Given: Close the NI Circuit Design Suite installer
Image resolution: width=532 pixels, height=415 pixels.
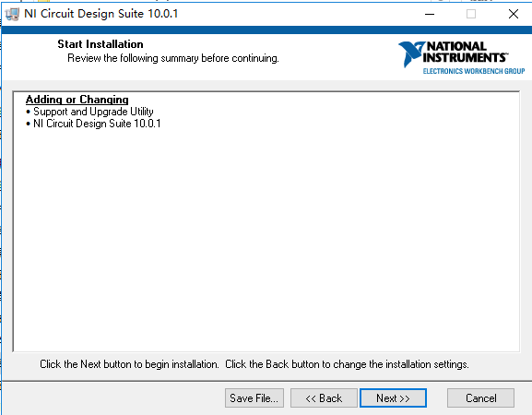Looking at the screenshot, I should tap(514, 14).
